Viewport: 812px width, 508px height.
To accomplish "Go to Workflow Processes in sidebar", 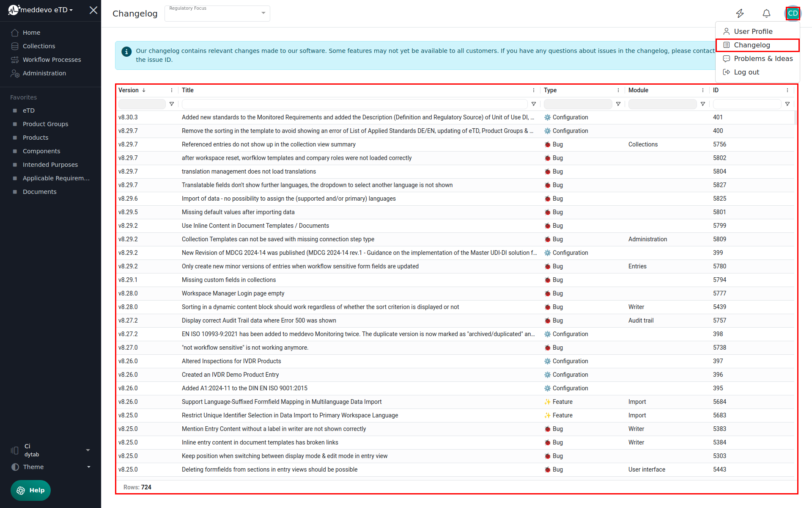I will coord(52,60).
